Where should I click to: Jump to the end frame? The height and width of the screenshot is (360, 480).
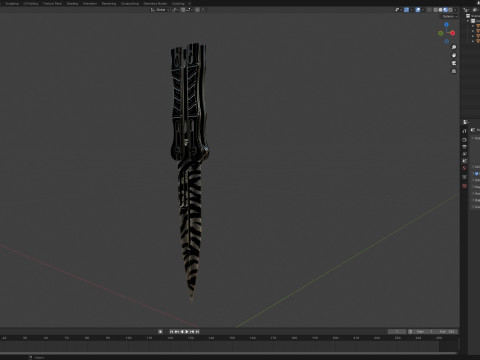[x=197, y=332]
